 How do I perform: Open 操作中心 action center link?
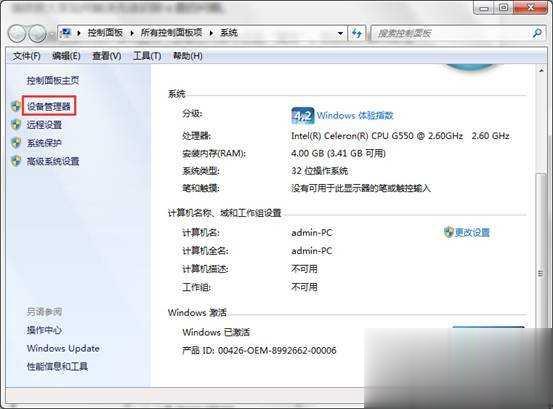click(x=44, y=330)
